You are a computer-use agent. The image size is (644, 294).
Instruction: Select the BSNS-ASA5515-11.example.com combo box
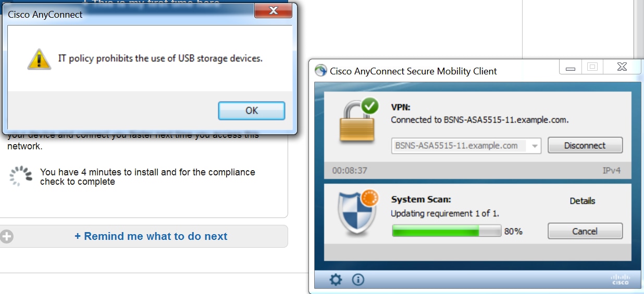466,146
